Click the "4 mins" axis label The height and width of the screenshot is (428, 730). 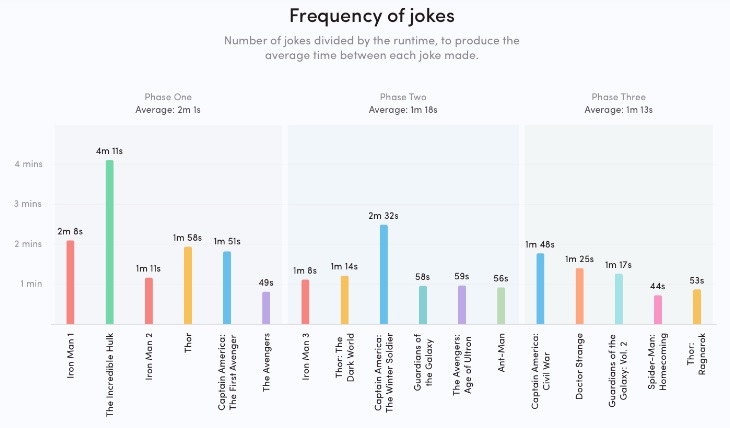[27, 163]
